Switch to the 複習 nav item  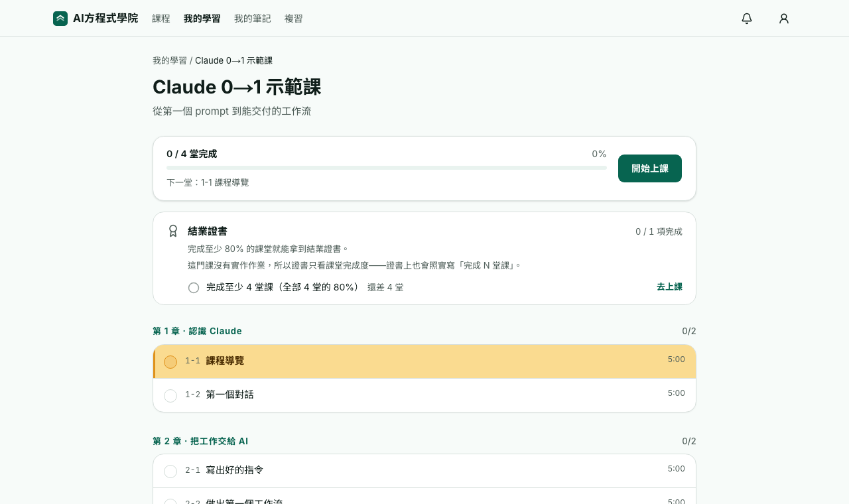point(294,19)
